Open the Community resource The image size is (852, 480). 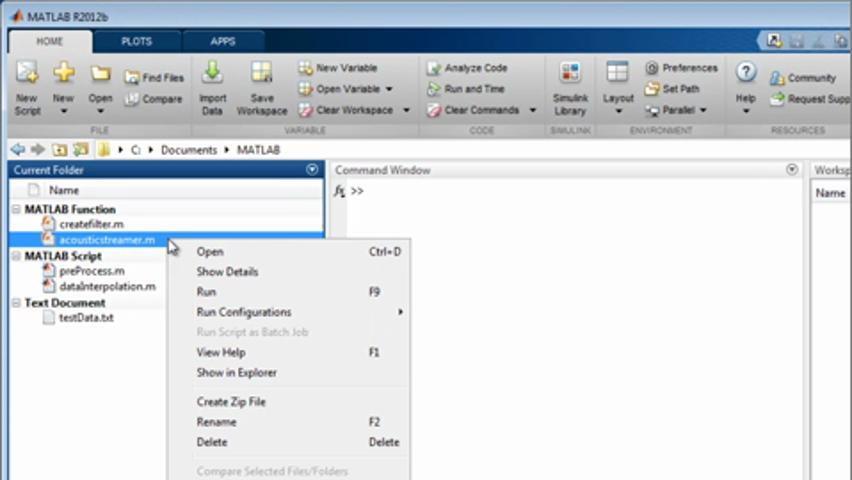pos(803,78)
